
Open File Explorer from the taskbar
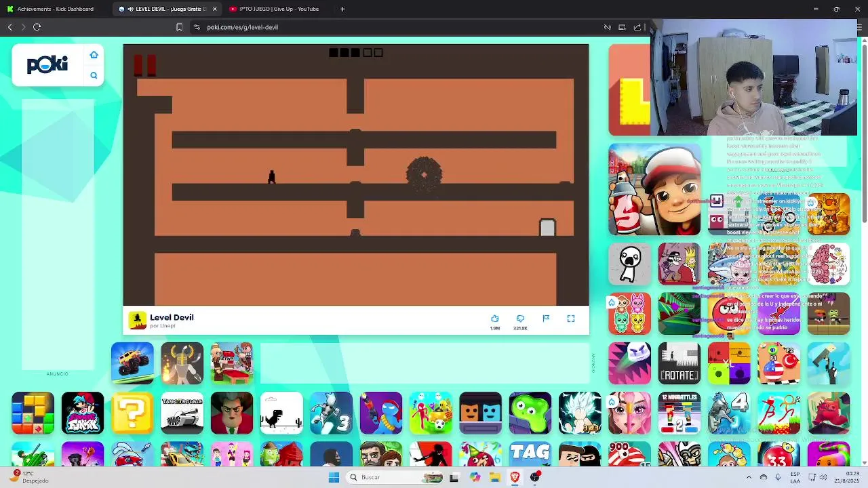(495, 477)
